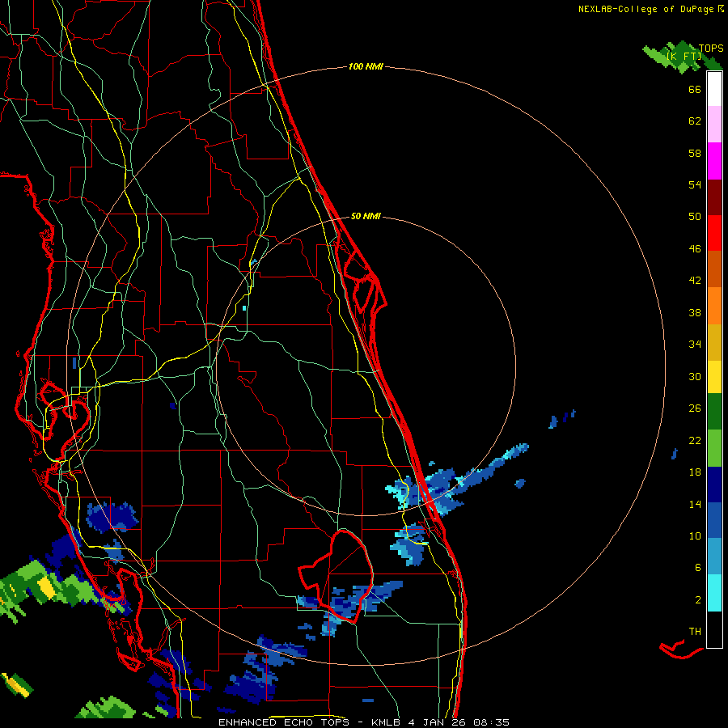
Task: Click the white color swatch in the tops legend
Action: 714,89
